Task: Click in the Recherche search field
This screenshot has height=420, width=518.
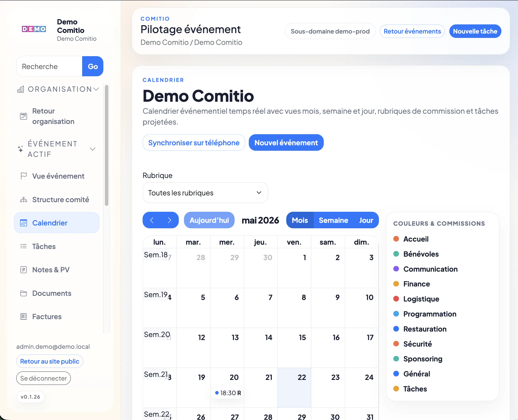Action: 49,66
